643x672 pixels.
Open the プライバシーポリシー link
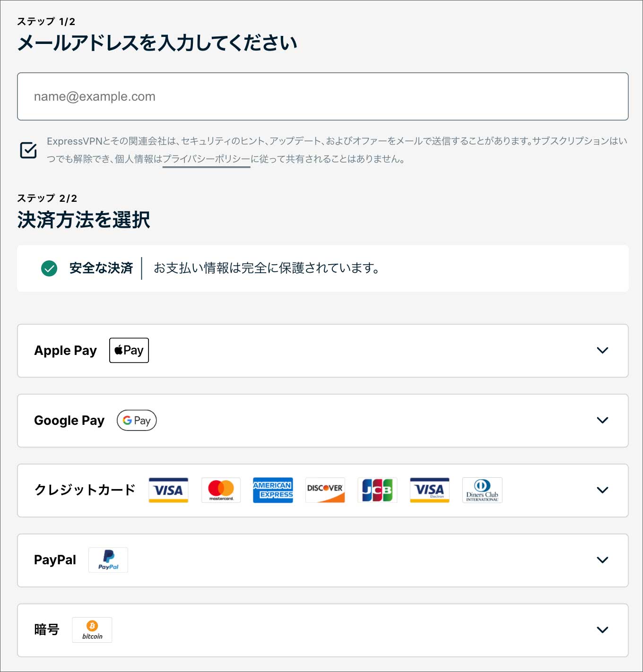(206, 159)
